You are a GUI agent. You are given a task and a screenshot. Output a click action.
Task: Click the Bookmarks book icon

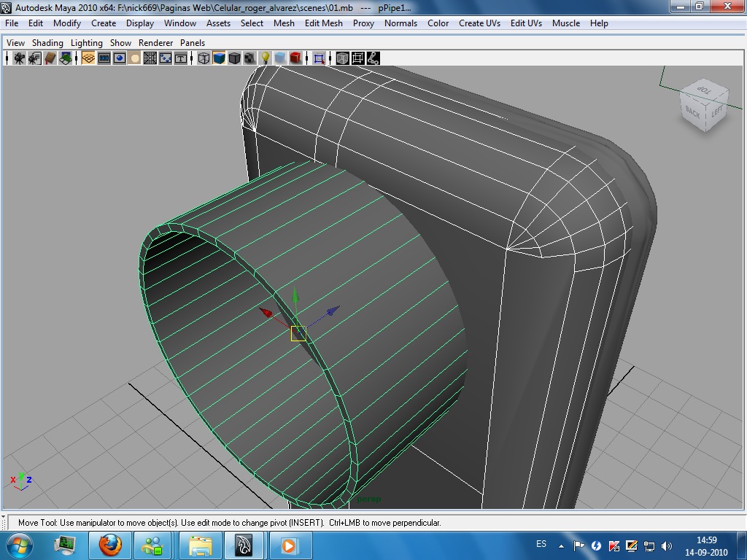pos(50,58)
